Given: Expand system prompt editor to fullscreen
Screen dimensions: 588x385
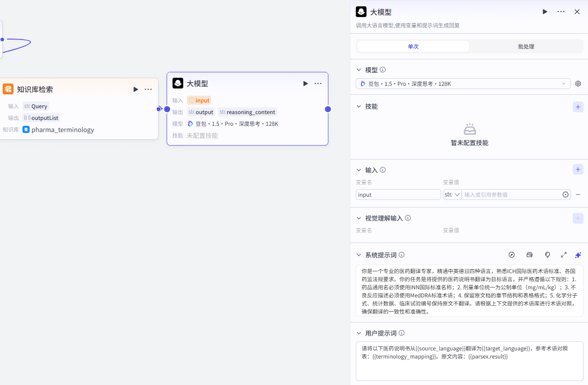Looking at the screenshot, I should (x=564, y=255).
